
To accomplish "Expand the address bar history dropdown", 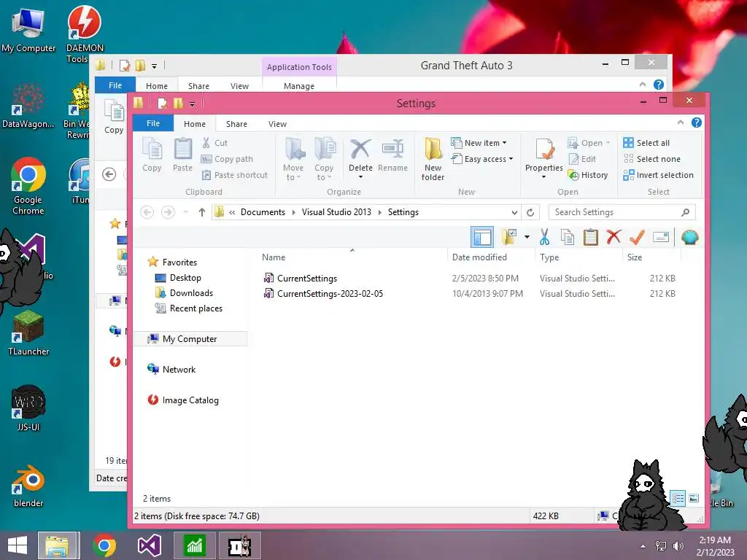I will click(514, 212).
